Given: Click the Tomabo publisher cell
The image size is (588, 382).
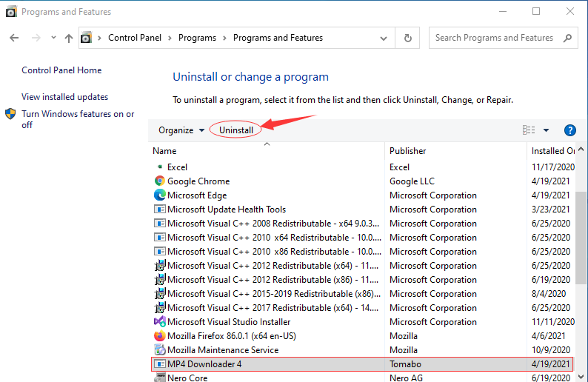Looking at the screenshot, I should pos(405,364).
